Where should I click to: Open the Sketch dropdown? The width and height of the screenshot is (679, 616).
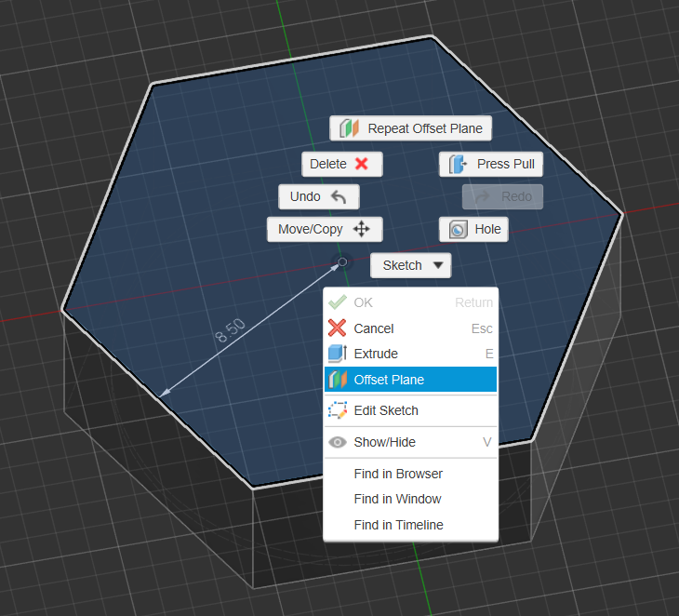(410, 265)
